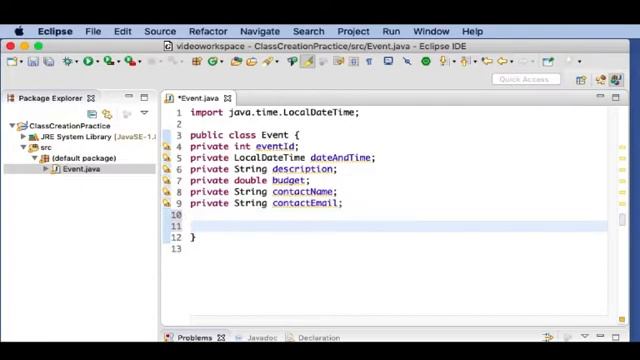
Task: Maximize the editor area
Action: tap(616, 97)
